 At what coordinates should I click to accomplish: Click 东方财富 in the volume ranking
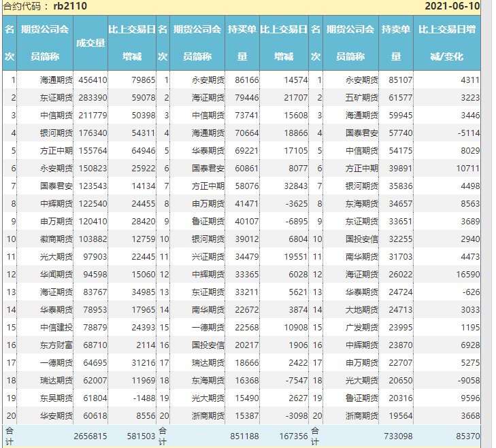[x=54, y=345]
